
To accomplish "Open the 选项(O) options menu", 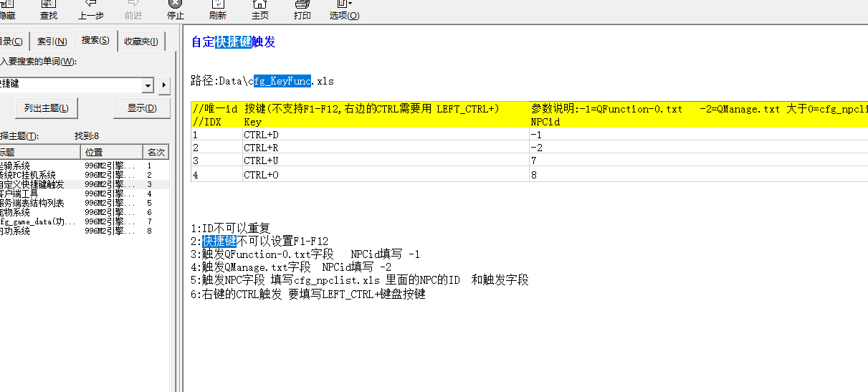I will pyautogui.click(x=344, y=10).
